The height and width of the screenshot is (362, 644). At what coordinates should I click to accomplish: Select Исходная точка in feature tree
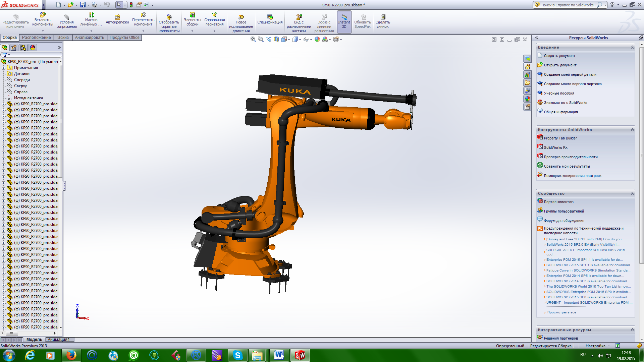click(28, 98)
